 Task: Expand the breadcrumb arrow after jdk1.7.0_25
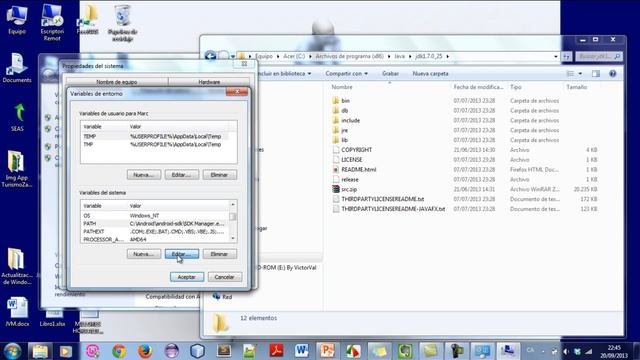(x=447, y=56)
